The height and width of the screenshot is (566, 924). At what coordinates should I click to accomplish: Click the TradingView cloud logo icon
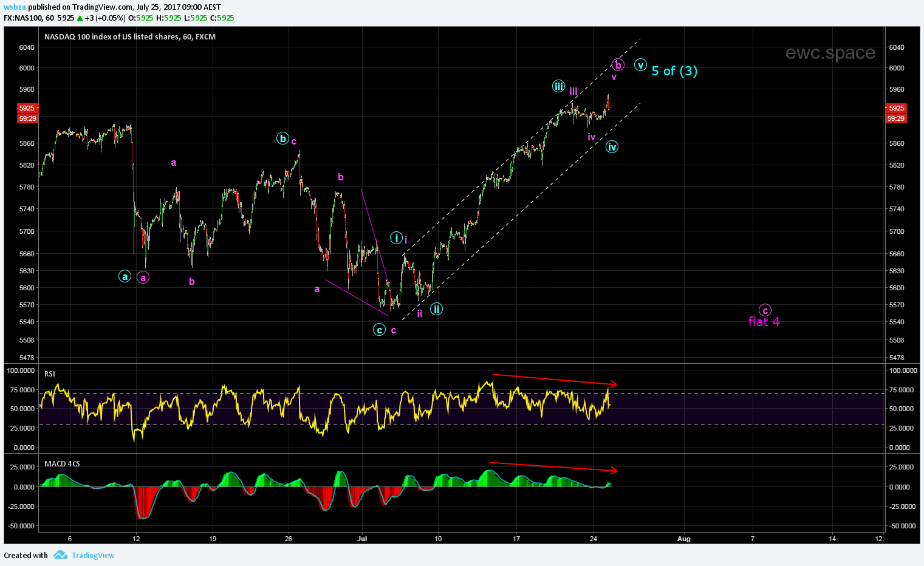point(60,555)
